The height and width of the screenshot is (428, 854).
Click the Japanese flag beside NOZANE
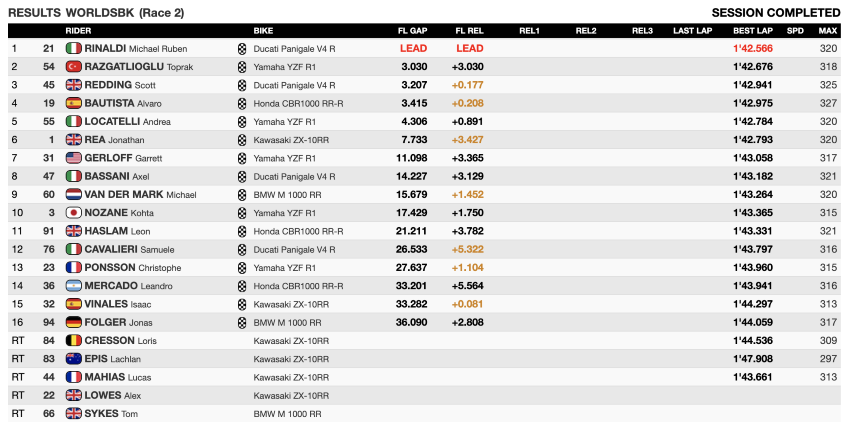[x=74, y=212]
